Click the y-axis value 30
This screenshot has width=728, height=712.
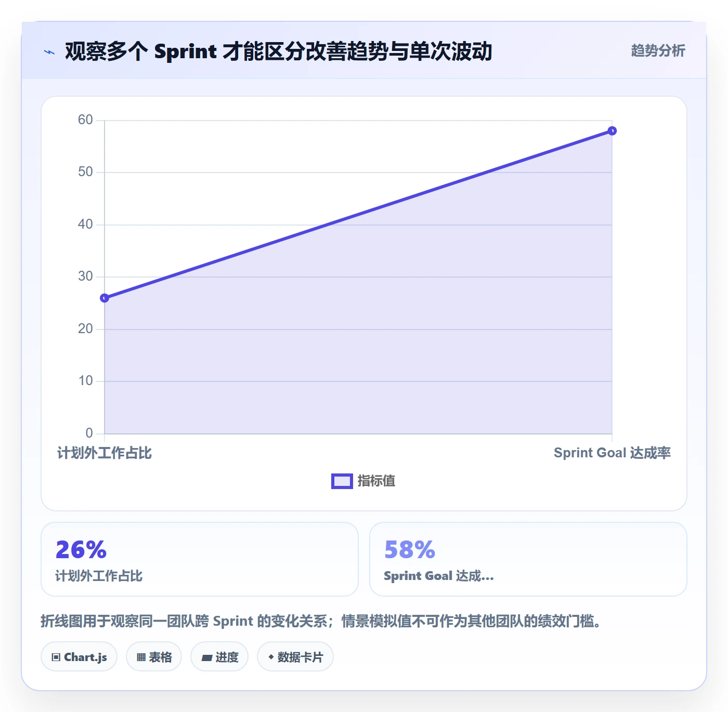[x=85, y=276]
